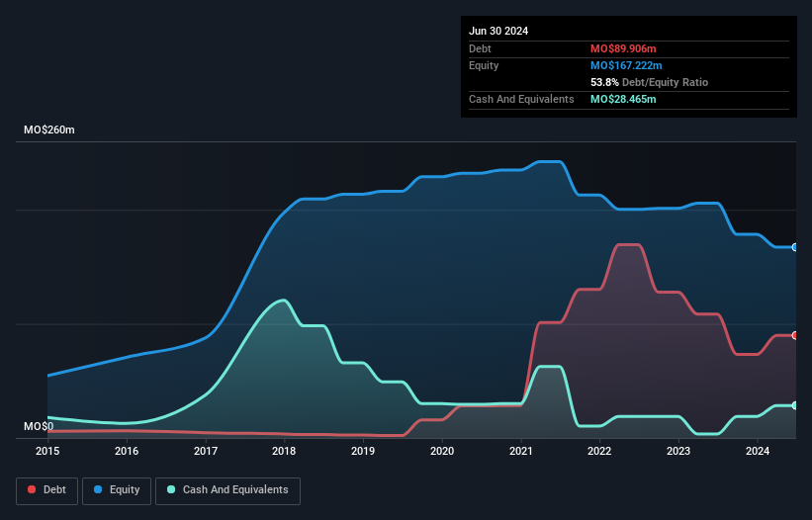Image resolution: width=812 pixels, height=520 pixels.
Task: Click the MO$28.465m cash value
Action: [x=623, y=99]
